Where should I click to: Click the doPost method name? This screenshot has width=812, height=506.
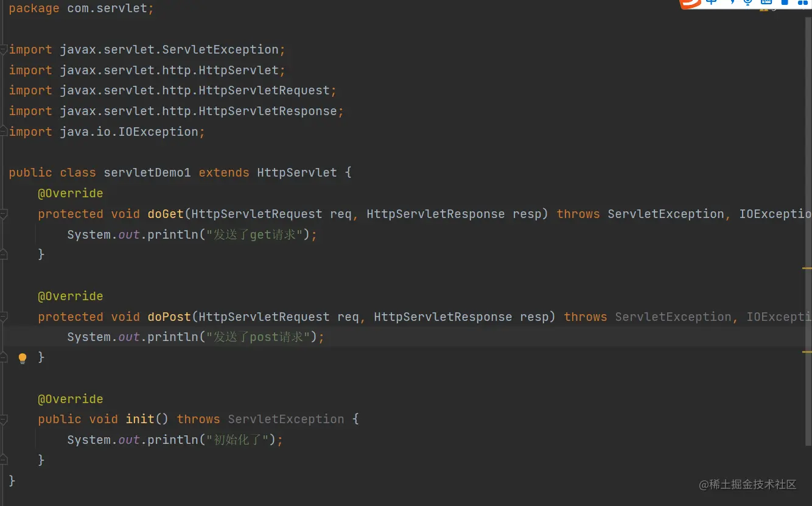(169, 317)
